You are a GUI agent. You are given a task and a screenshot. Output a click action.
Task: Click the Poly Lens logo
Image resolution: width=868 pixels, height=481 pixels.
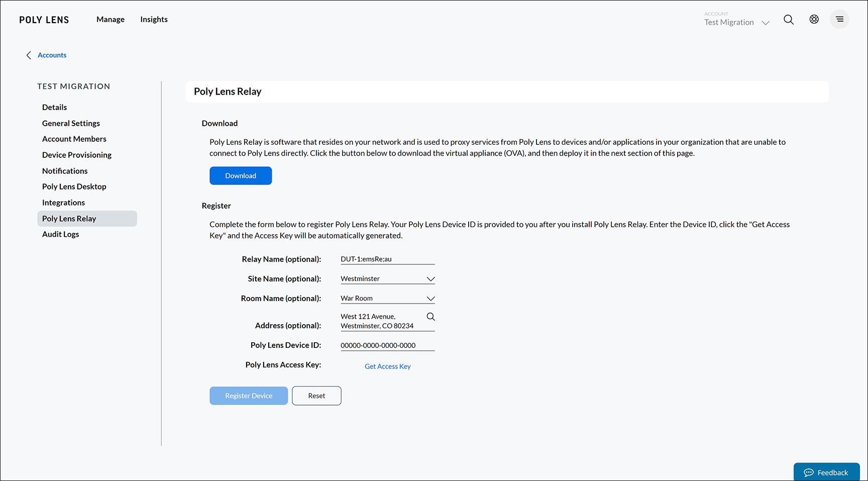point(44,20)
